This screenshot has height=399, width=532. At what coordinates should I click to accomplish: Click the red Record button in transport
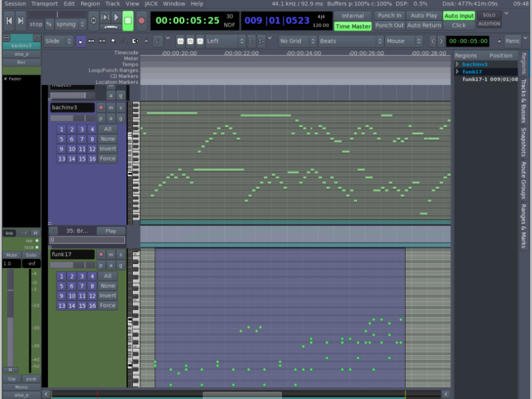pyautogui.click(x=141, y=20)
